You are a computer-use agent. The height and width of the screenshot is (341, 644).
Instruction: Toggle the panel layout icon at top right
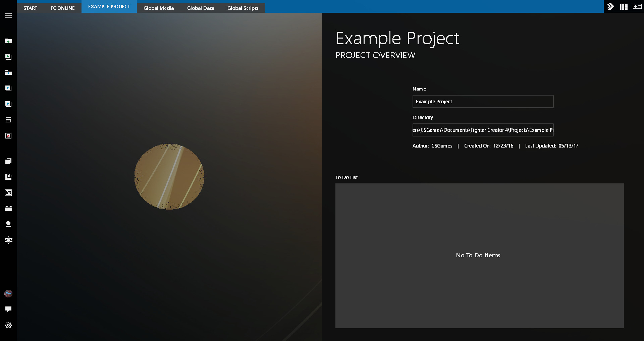point(624,6)
